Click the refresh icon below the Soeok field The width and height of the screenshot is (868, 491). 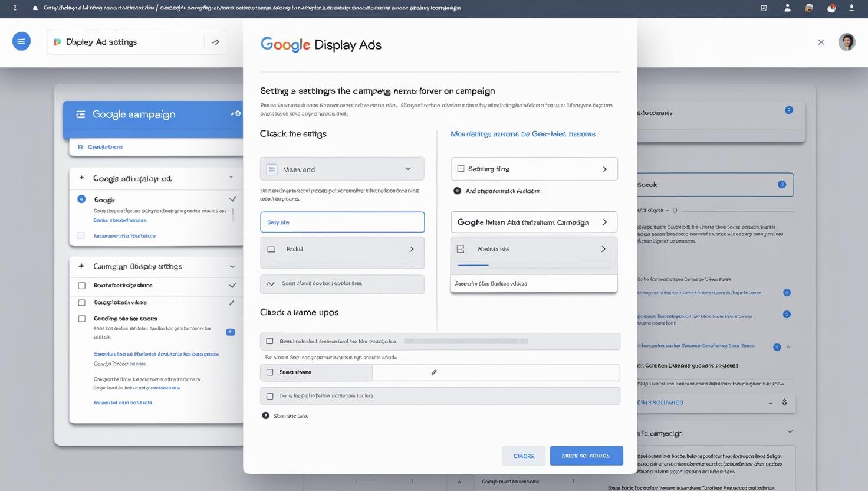pyautogui.click(x=675, y=210)
